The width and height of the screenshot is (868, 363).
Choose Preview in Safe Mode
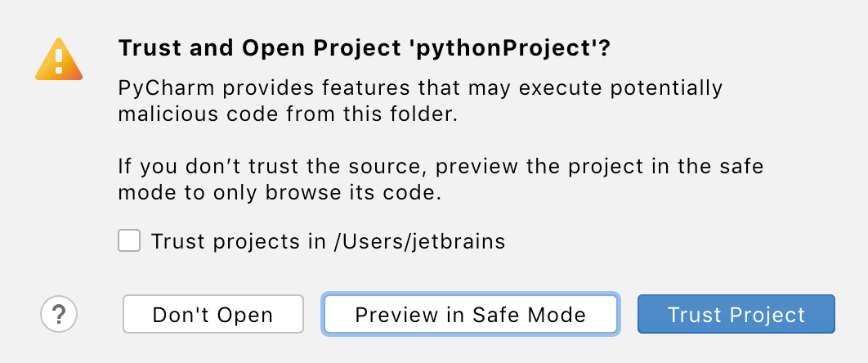(471, 315)
